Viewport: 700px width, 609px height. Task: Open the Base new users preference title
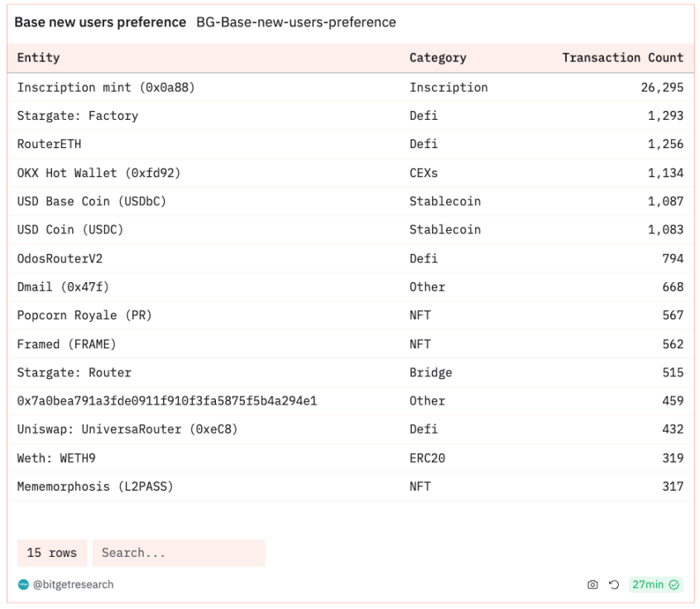pyautogui.click(x=100, y=22)
